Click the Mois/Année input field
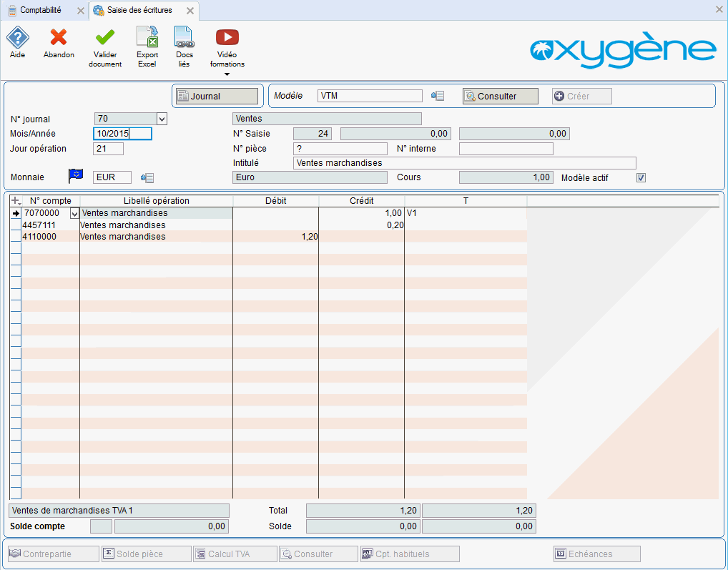 coord(122,134)
